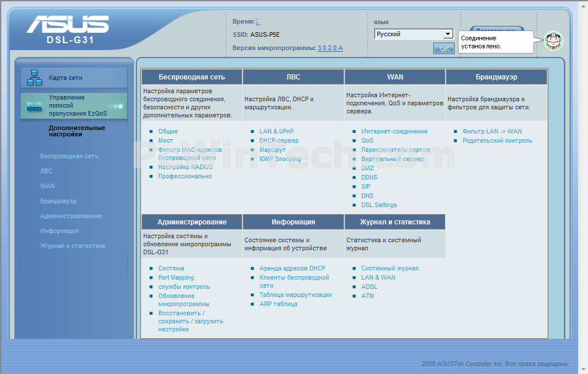
Task: Open Восстановить / сохранить / загрузить настройки link
Action: (x=190, y=322)
